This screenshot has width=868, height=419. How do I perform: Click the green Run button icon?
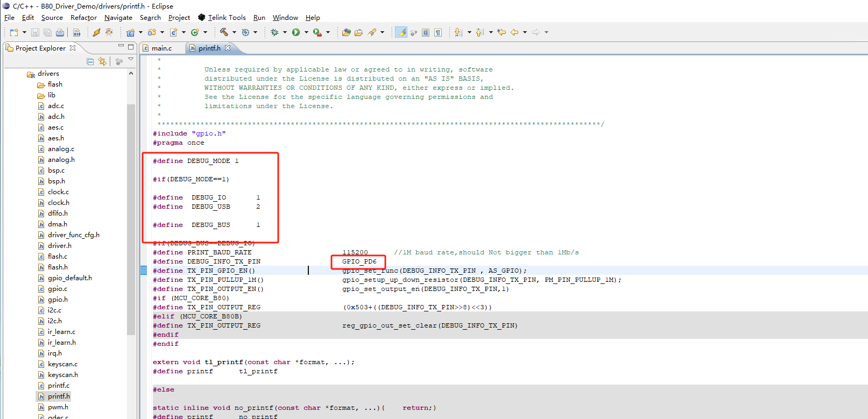[296, 32]
